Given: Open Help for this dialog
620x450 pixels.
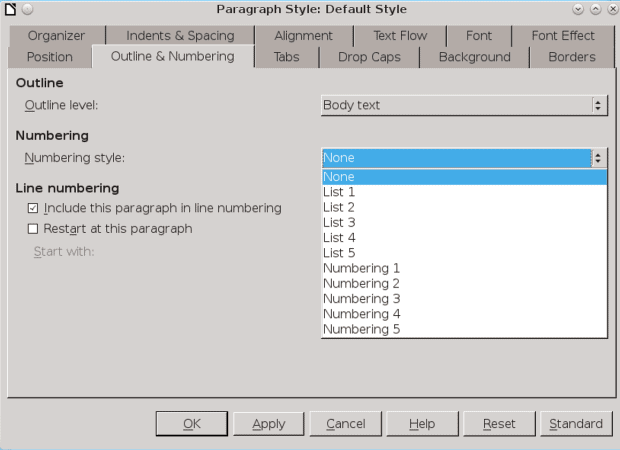Looking at the screenshot, I should point(422,424).
